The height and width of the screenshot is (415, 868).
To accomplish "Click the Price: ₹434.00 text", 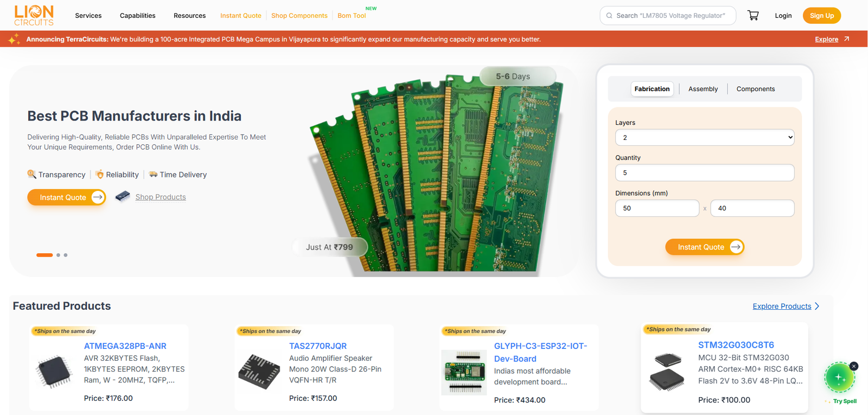I will coord(520,400).
